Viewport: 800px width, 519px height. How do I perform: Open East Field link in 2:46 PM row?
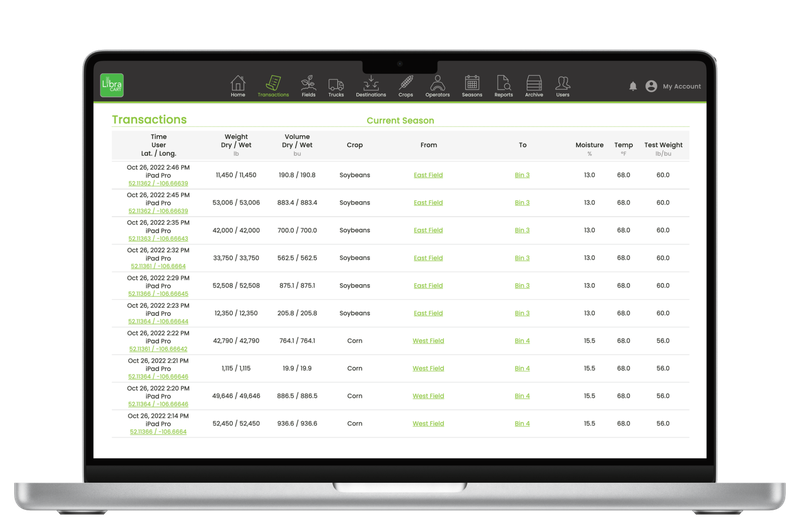428,175
